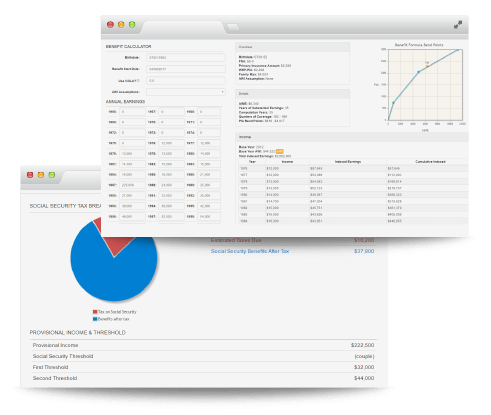Click the Details panel header
The width and height of the screenshot is (491, 415).
pos(292,94)
